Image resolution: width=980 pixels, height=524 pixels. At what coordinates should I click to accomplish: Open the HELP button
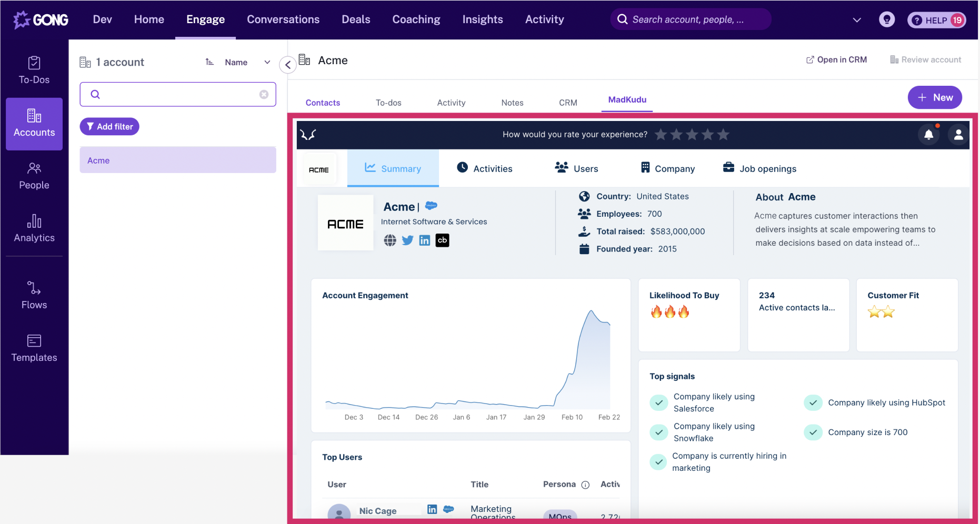tap(937, 20)
